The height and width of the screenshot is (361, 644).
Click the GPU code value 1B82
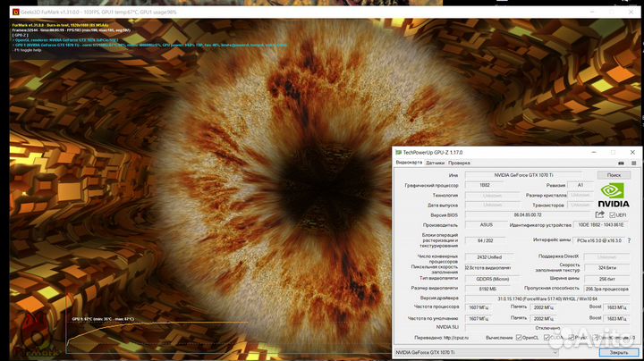(485, 186)
